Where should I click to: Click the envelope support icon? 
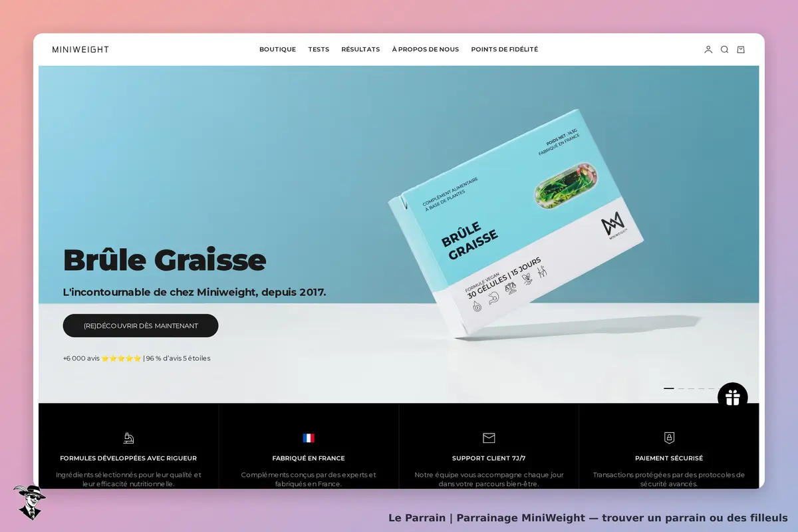click(489, 438)
